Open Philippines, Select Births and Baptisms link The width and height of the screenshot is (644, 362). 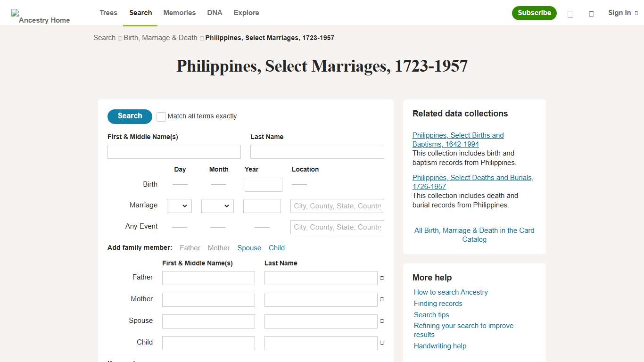click(x=458, y=140)
